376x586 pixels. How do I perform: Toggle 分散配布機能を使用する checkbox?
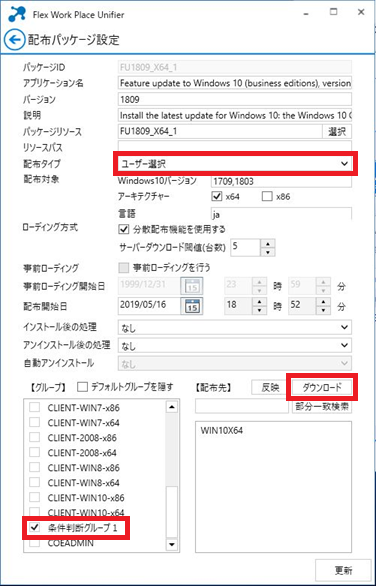(123, 229)
